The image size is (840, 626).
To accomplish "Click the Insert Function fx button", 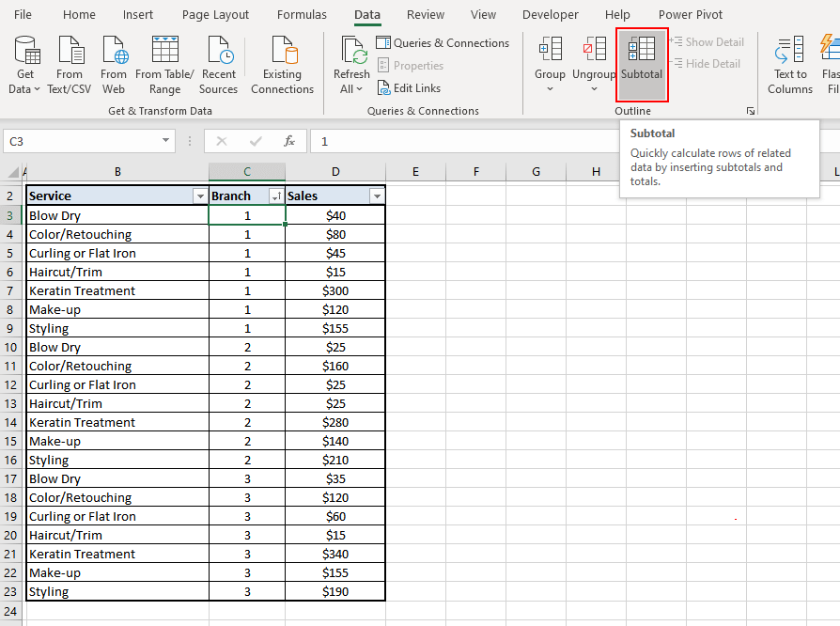I will (289, 141).
